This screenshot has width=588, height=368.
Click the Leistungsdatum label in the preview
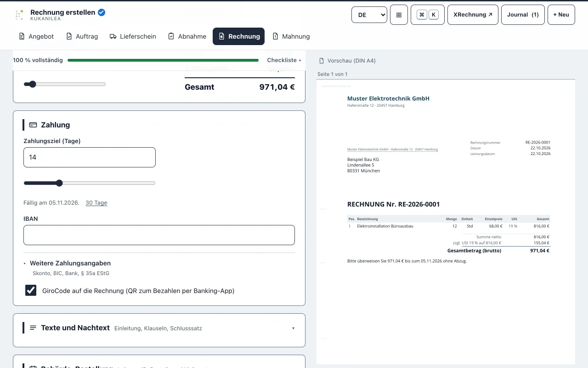483,154
